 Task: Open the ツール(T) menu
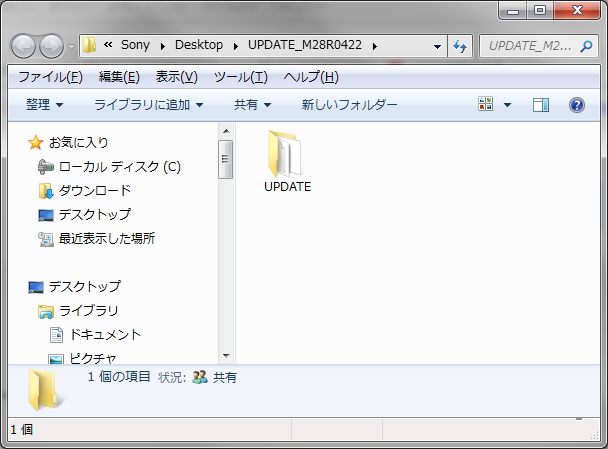click(x=241, y=77)
